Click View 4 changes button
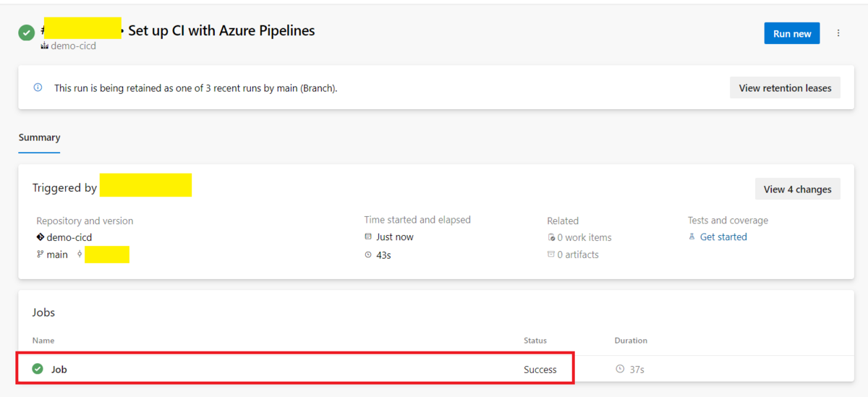 coord(797,189)
